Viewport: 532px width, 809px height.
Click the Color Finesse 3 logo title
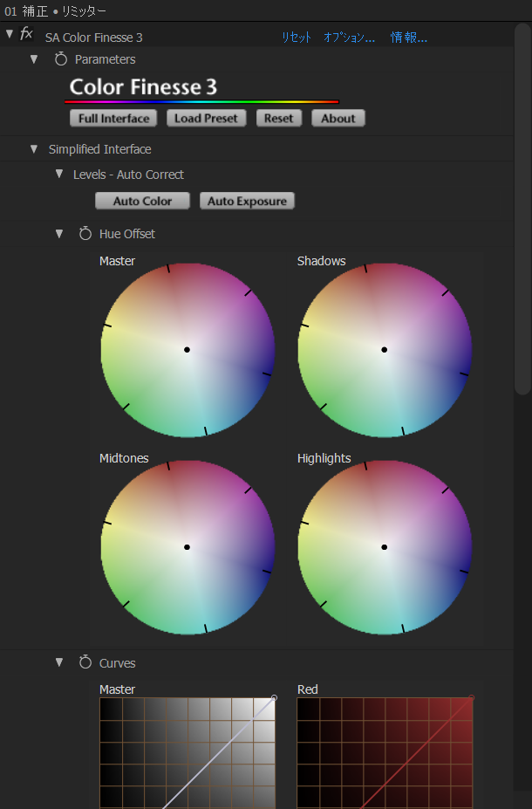click(143, 86)
